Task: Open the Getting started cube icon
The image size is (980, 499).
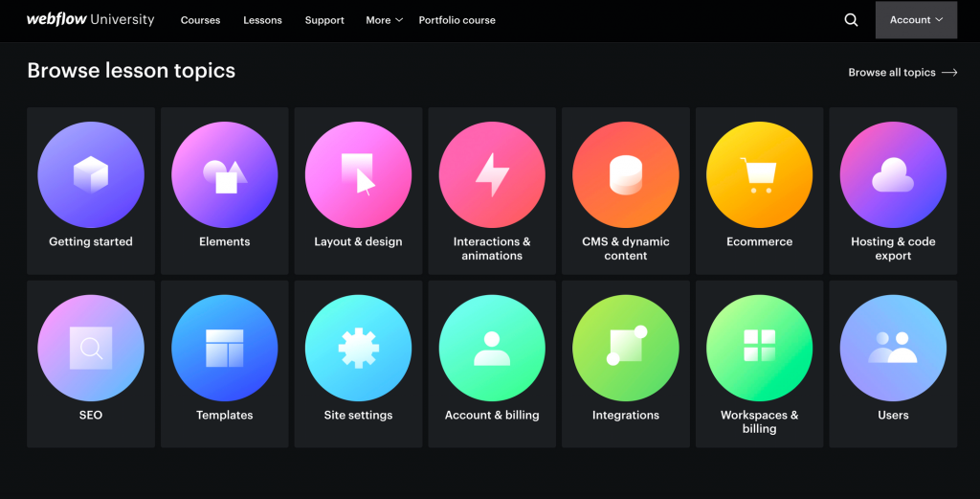Action: [91, 174]
